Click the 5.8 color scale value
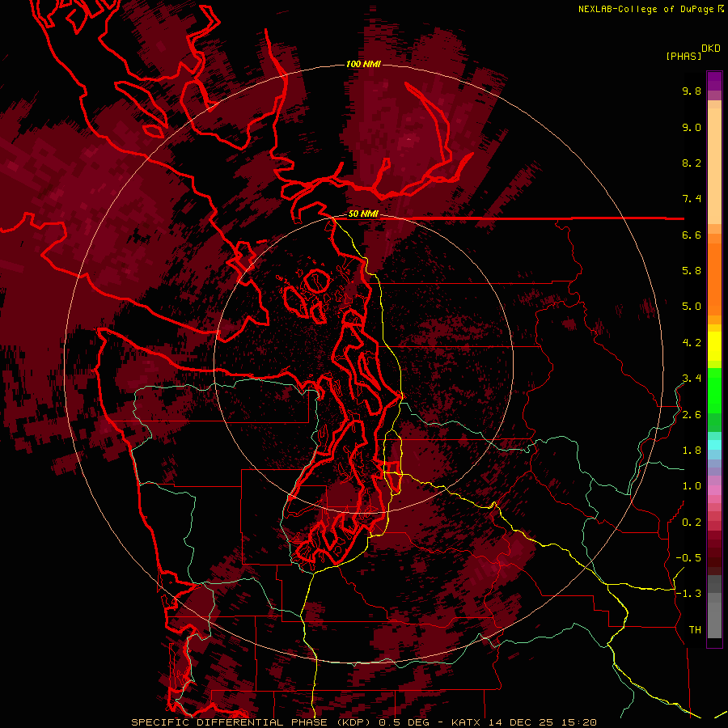The image size is (728, 728). point(692,271)
